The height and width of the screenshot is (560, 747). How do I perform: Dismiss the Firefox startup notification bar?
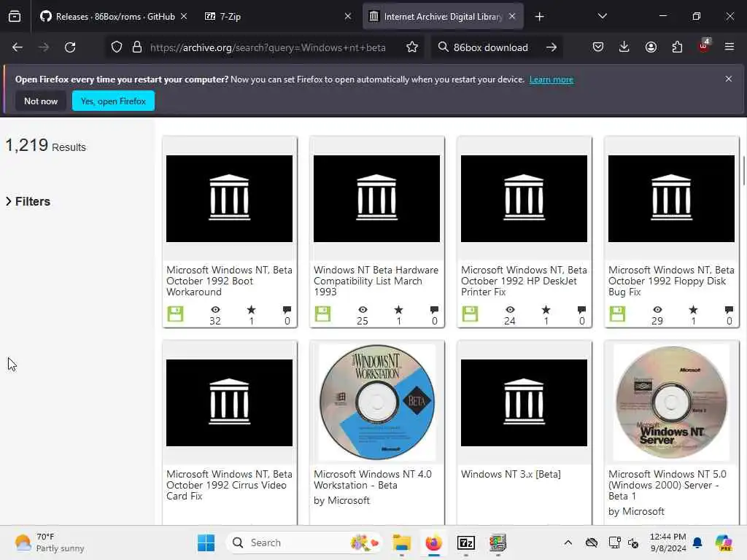729,79
